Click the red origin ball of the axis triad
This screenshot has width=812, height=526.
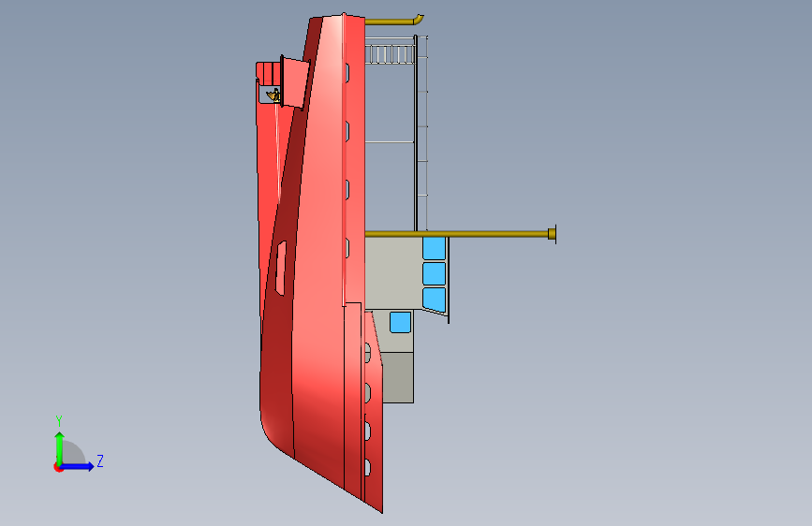point(58,467)
